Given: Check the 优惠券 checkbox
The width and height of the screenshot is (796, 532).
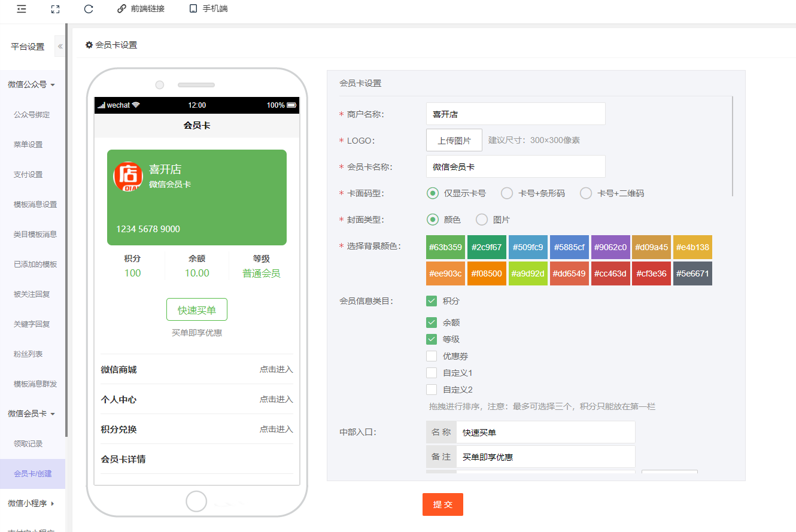Looking at the screenshot, I should click(432, 356).
